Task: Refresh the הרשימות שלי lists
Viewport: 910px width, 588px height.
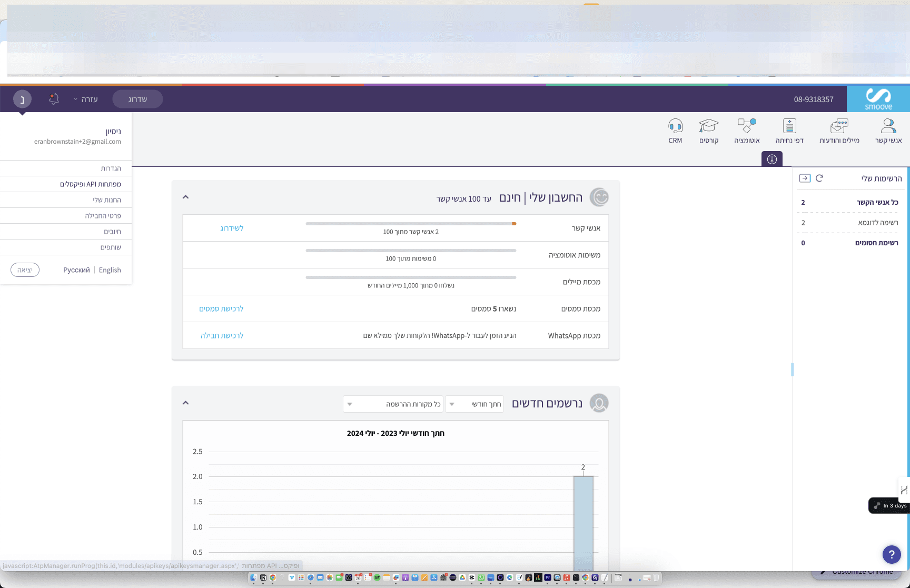Action: coord(819,178)
